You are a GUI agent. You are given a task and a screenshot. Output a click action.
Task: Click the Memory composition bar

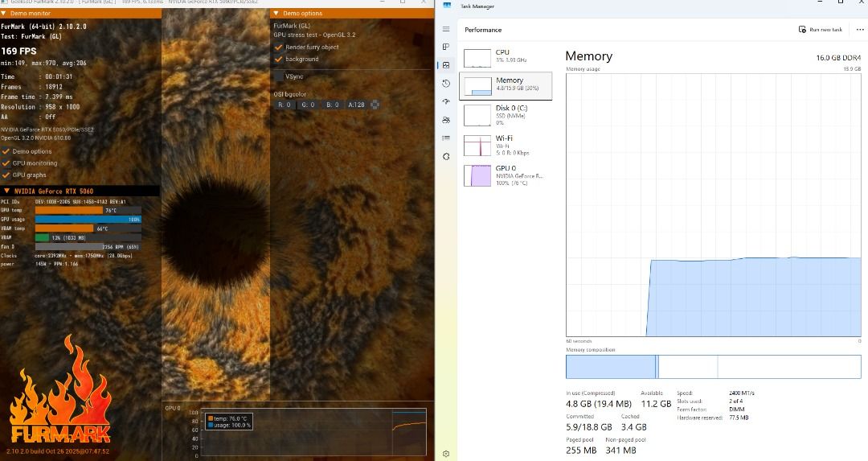(x=714, y=367)
